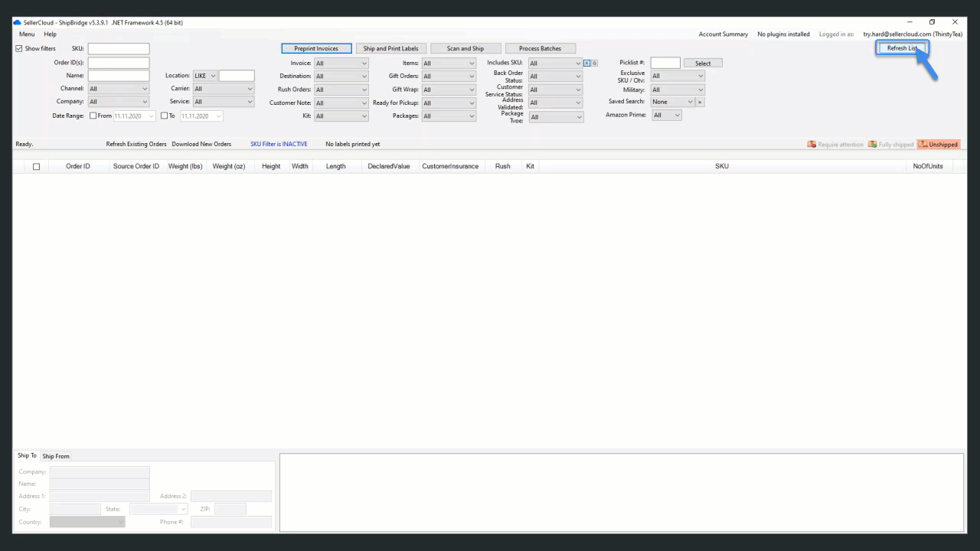Click the 'A' toggle beside Includes SKU

click(x=586, y=63)
